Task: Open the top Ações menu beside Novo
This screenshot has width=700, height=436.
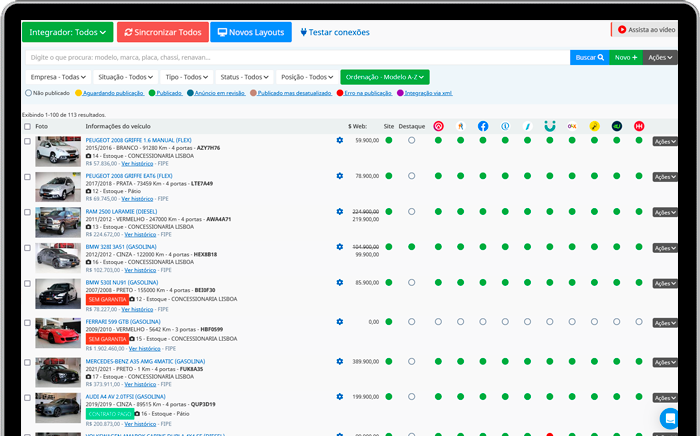Action: [658, 57]
